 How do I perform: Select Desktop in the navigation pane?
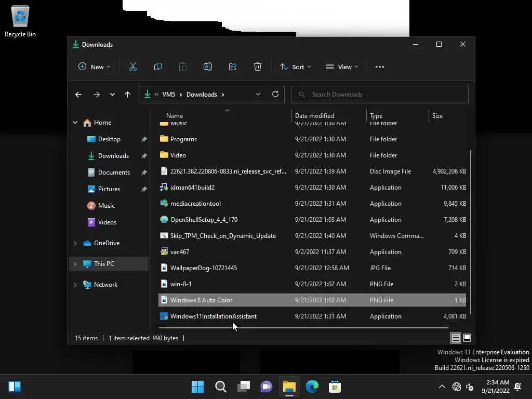109,139
